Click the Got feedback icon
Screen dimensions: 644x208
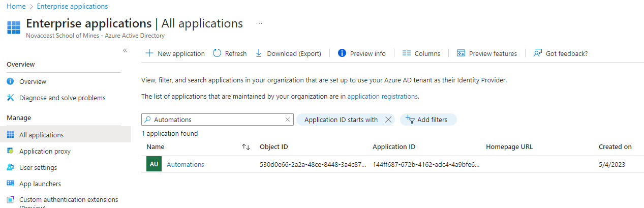pyautogui.click(x=537, y=53)
